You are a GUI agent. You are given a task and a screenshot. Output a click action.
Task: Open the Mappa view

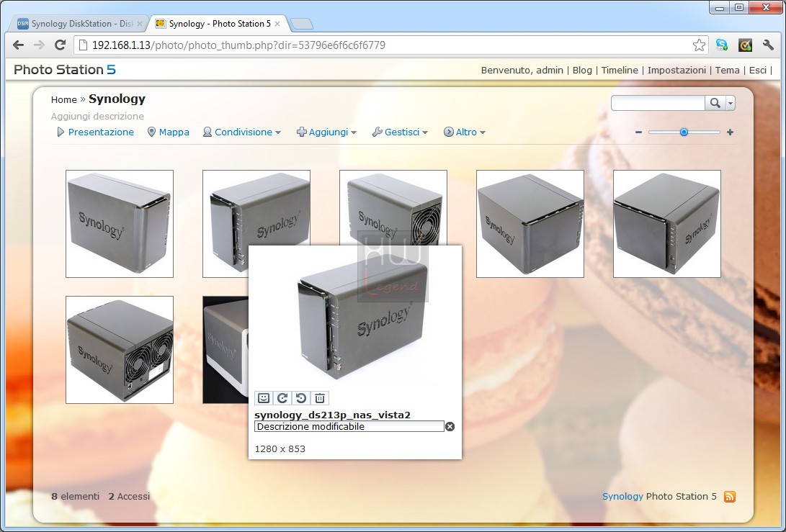[168, 132]
